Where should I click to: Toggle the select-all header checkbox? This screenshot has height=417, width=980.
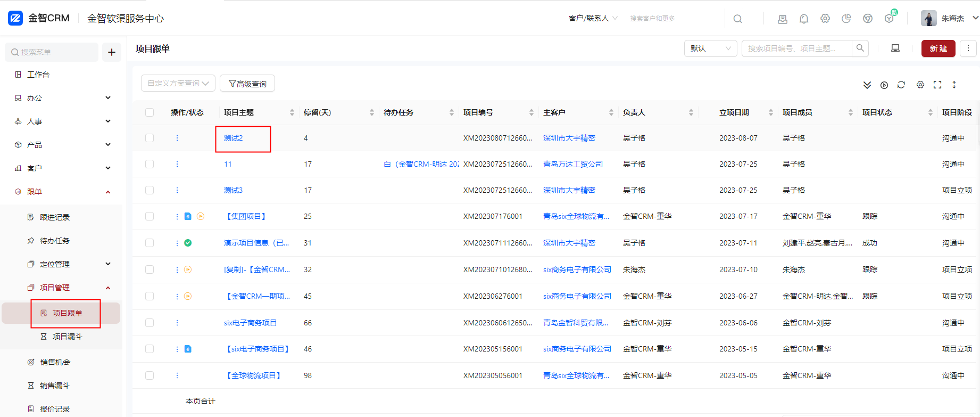(x=150, y=112)
